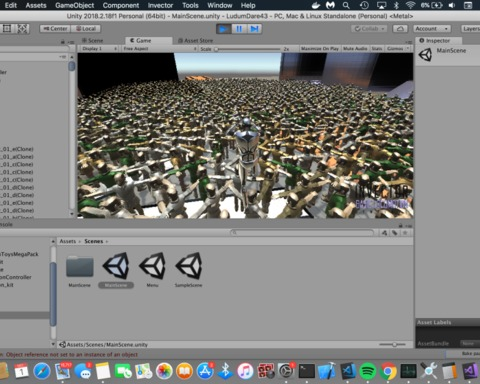The height and width of the screenshot is (384, 480).
Task: Click the volume menu bar icon
Action: (x=452, y=5)
